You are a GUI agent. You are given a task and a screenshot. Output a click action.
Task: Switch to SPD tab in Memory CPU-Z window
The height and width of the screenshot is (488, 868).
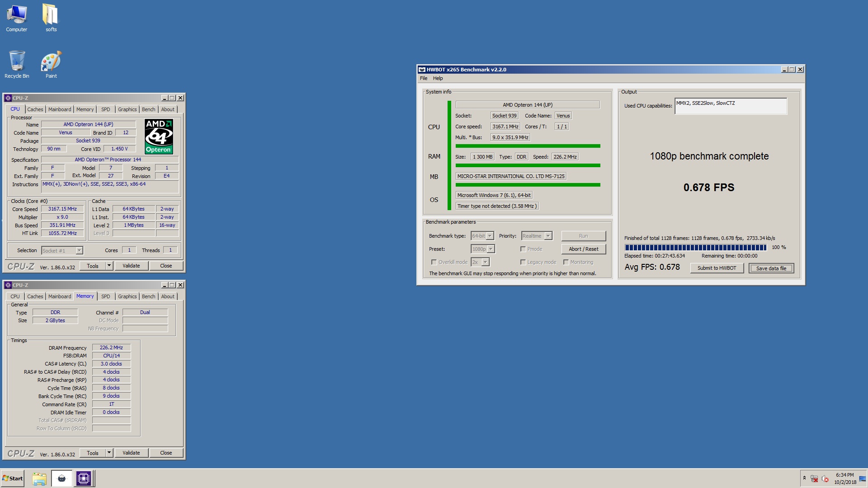(106, 296)
